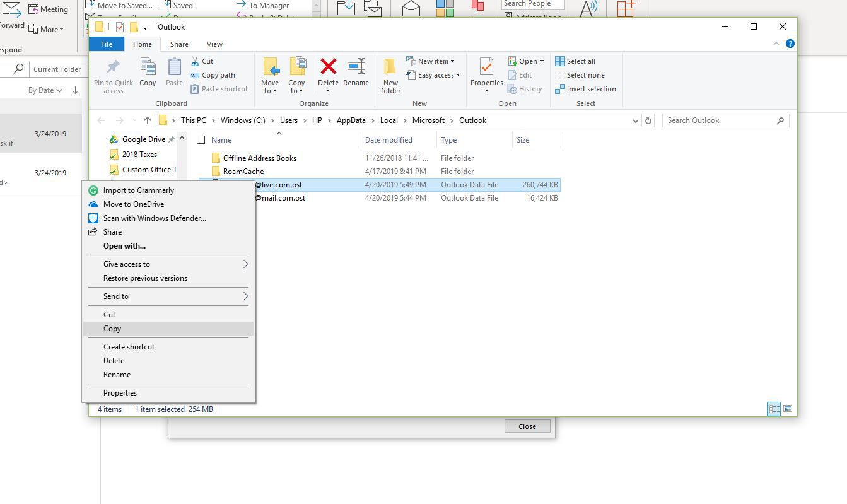Click the Users breadcrumb segment
Image resolution: width=847 pixels, height=504 pixels.
288,120
